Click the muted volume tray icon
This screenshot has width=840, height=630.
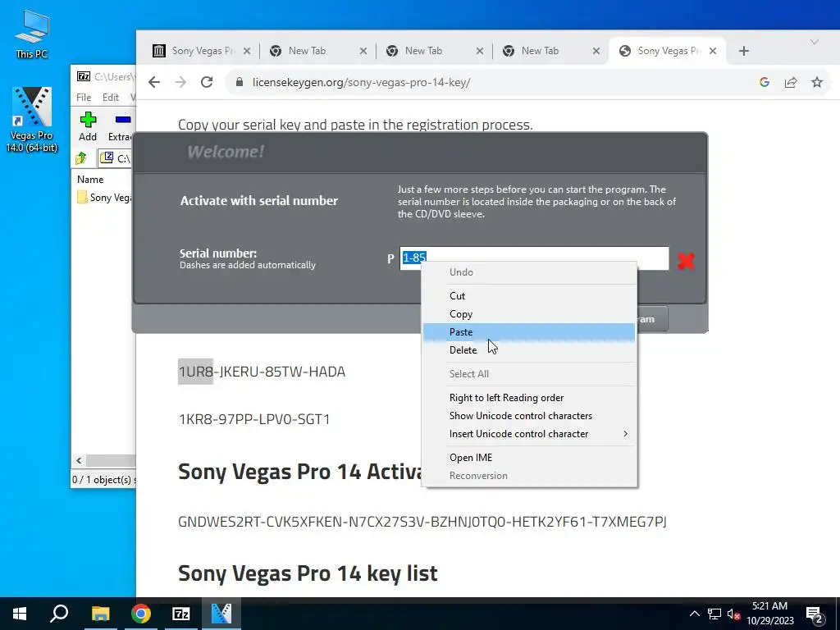(x=733, y=614)
